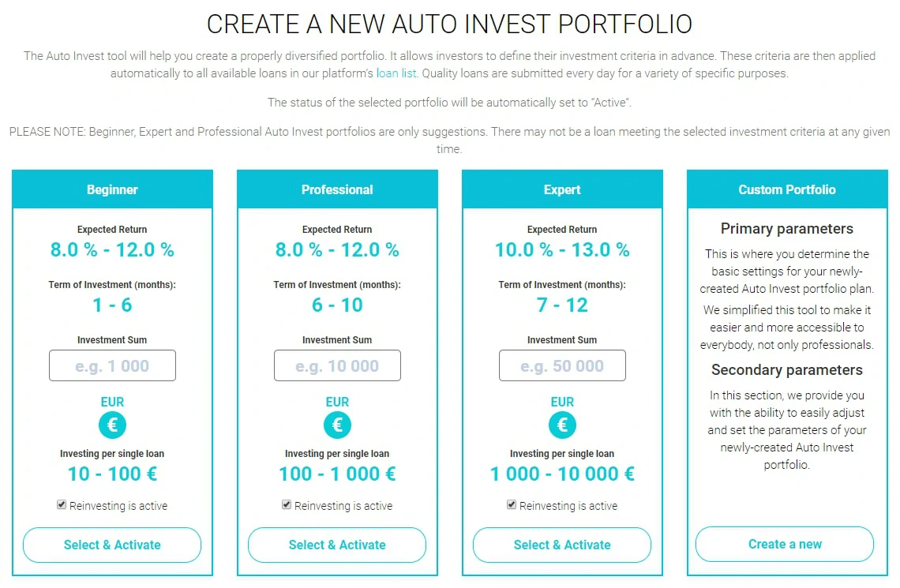Choose the Euro currency icon in Expert card
The image size is (900, 588).
click(562, 425)
